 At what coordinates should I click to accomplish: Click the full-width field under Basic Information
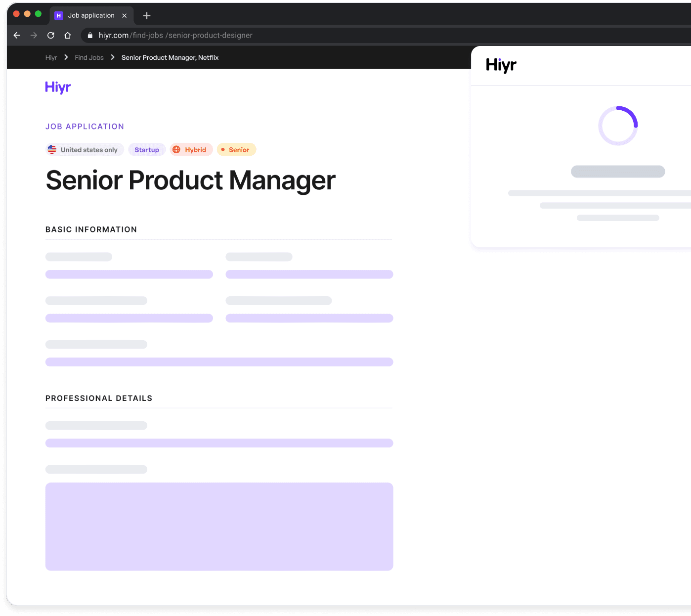(x=219, y=362)
